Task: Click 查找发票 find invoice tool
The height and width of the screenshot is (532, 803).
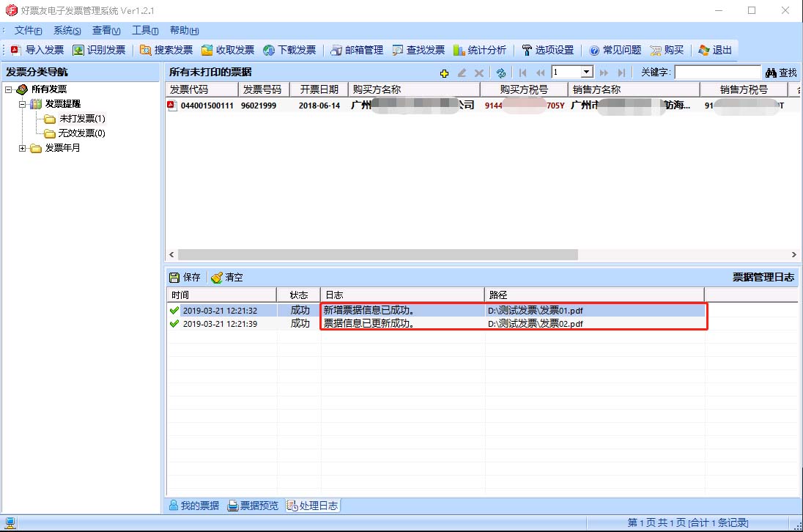Action: coord(418,50)
